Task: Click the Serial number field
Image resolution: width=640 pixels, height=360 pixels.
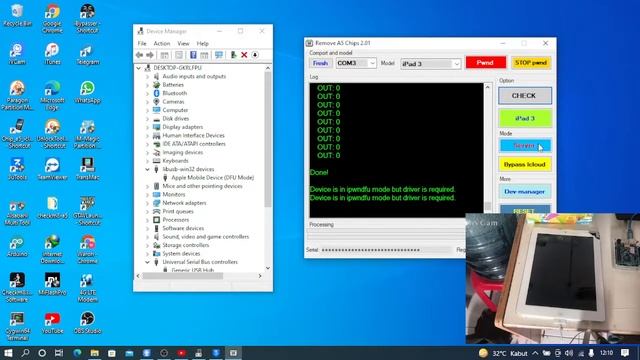Action: point(386,250)
